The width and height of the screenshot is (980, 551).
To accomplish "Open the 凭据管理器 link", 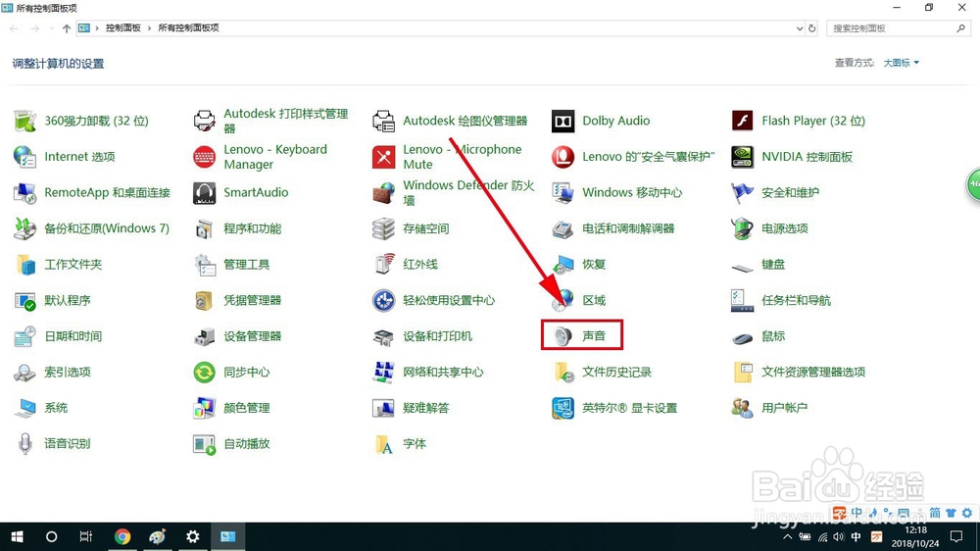I will click(253, 300).
